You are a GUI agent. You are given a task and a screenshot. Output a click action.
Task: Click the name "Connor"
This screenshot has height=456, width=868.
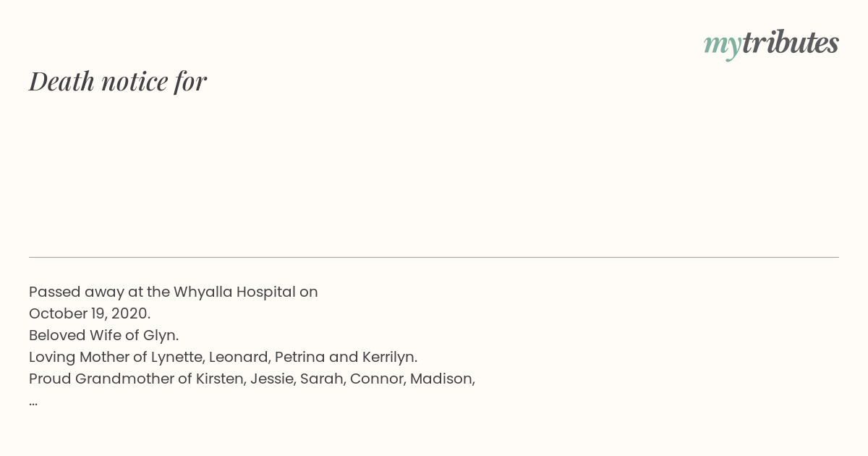click(376, 379)
